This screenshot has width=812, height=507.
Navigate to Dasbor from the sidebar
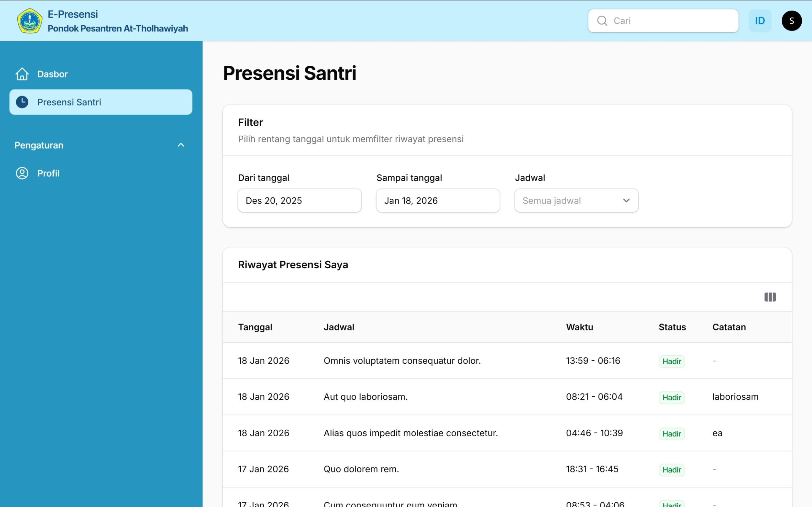(x=52, y=74)
